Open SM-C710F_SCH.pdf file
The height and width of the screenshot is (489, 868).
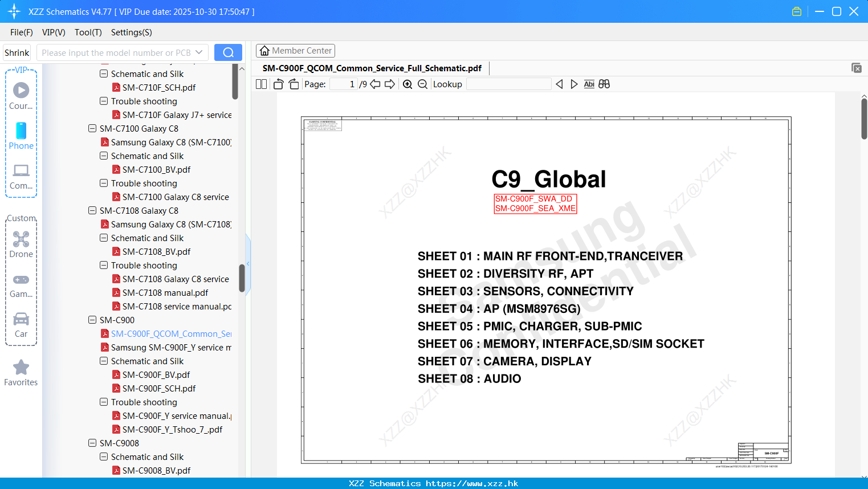coord(159,87)
